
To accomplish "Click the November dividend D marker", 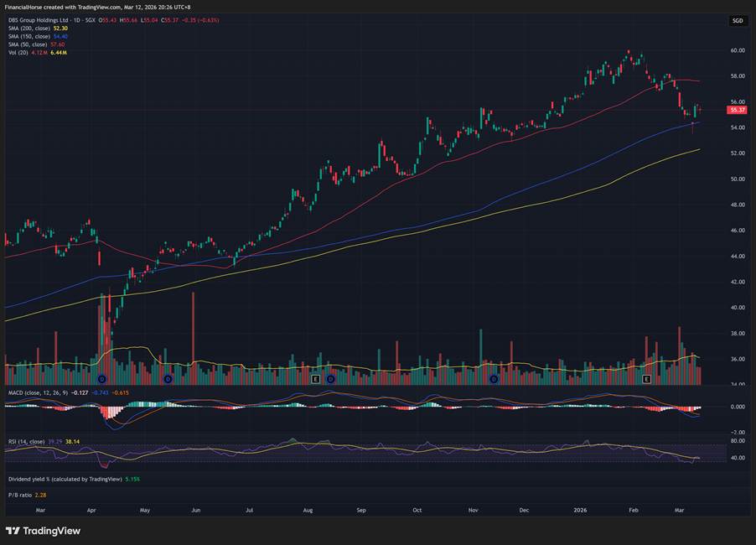I will click(x=493, y=379).
